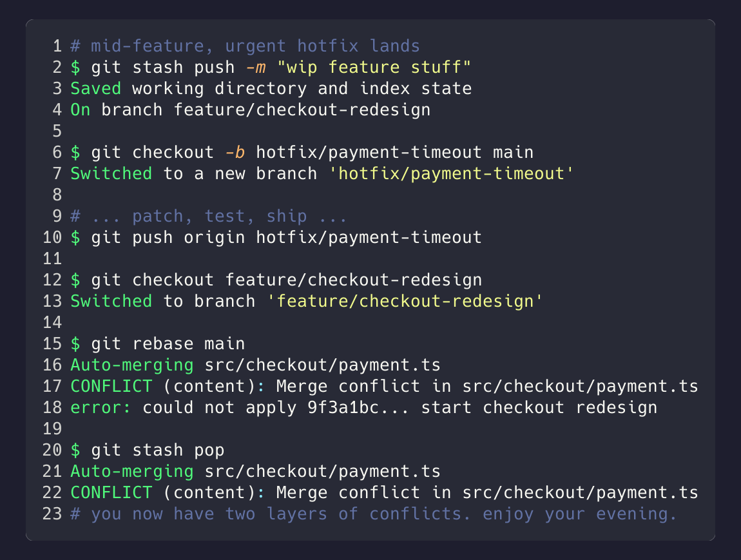Image resolution: width=741 pixels, height=560 pixels.
Task: Click the "$" prompt on line 2
Action: point(75,68)
